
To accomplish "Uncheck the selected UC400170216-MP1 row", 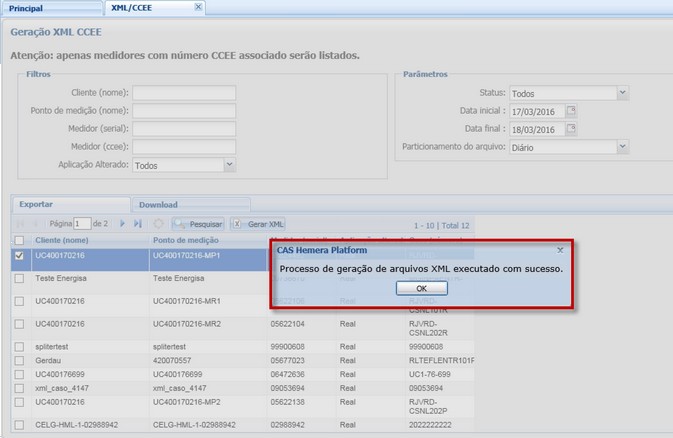I will pos(19,256).
